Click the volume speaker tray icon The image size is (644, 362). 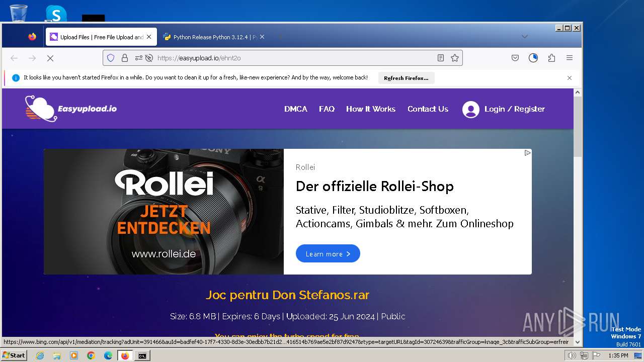pyautogui.click(x=572, y=355)
